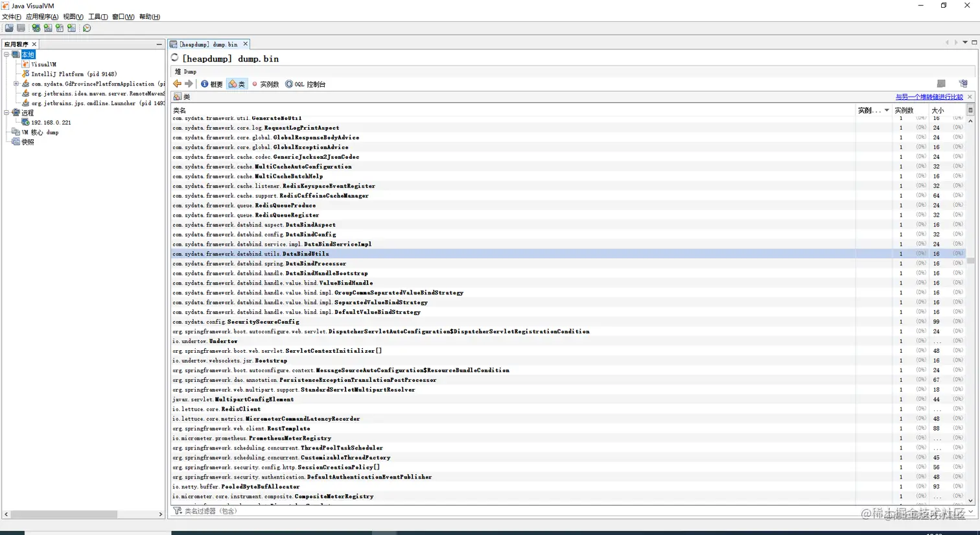Click the Load file folder toolbar icon
Viewport: 980px width, 535px height.
(9, 28)
